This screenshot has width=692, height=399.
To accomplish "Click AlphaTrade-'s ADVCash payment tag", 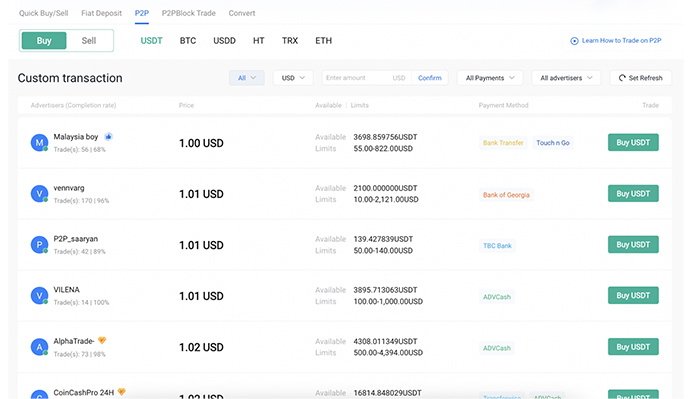I will 497,348.
